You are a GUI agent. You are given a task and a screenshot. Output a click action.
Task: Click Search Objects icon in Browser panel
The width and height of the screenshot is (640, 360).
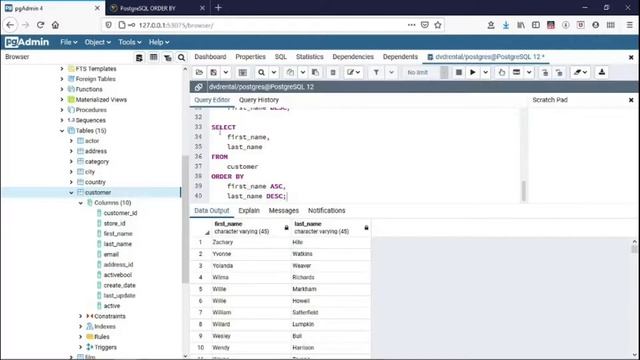[x=182, y=58]
